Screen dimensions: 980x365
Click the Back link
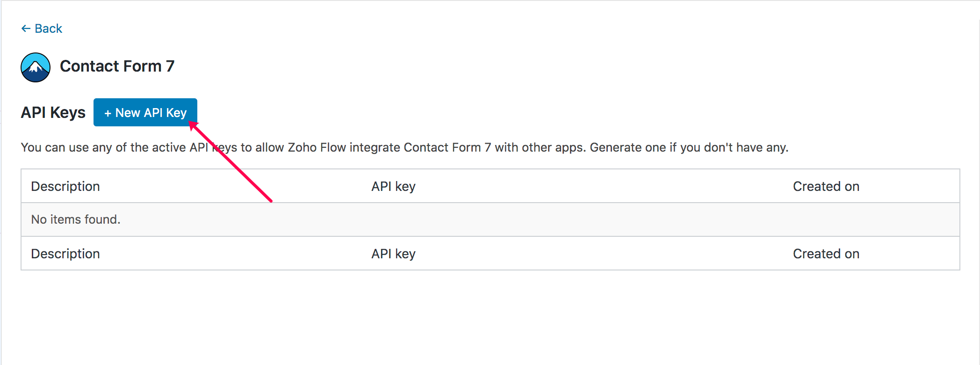(48, 29)
